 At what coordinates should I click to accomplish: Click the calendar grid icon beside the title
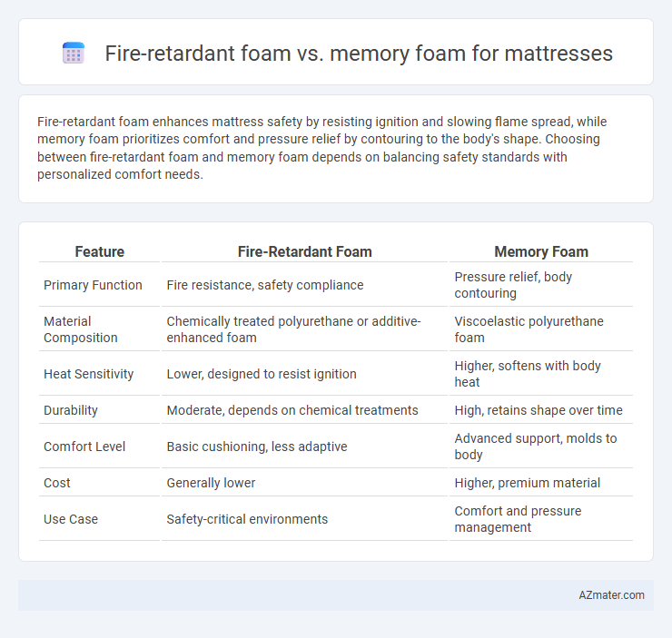74,54
